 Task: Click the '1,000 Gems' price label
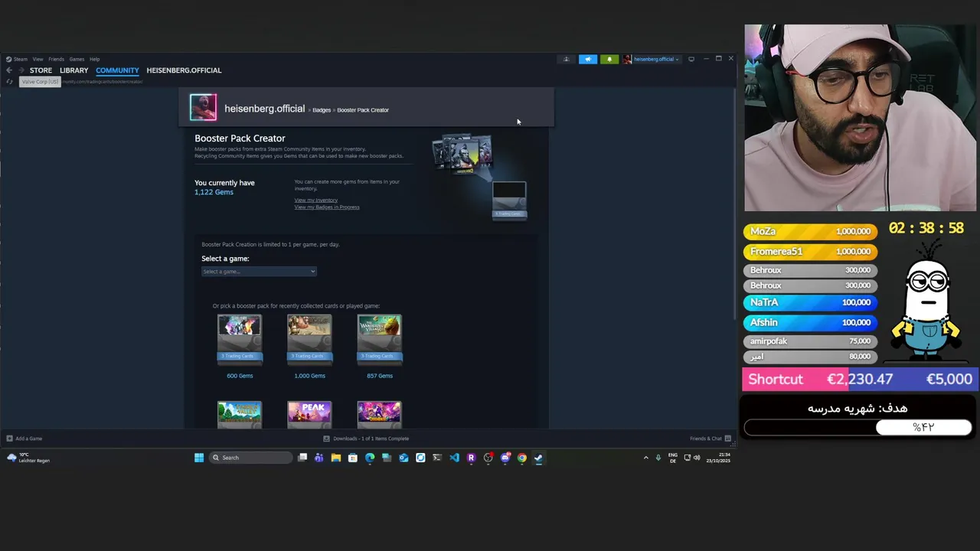(x=309, y=376)
